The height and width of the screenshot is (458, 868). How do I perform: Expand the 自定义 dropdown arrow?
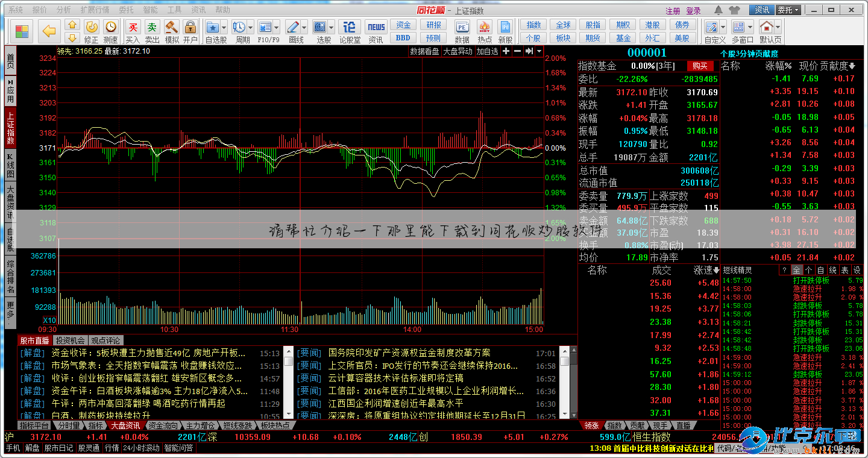coord(722,27)
